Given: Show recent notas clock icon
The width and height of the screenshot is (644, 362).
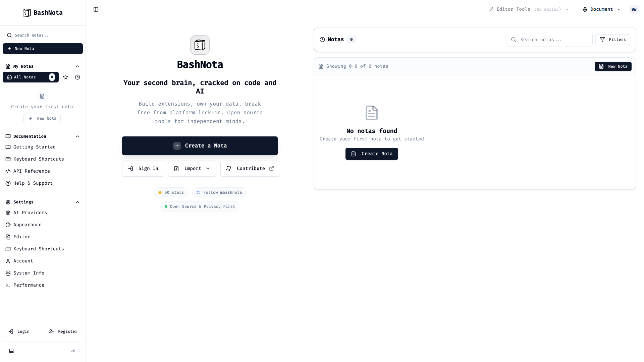Looking at the screenshot, I should point(77,77).
